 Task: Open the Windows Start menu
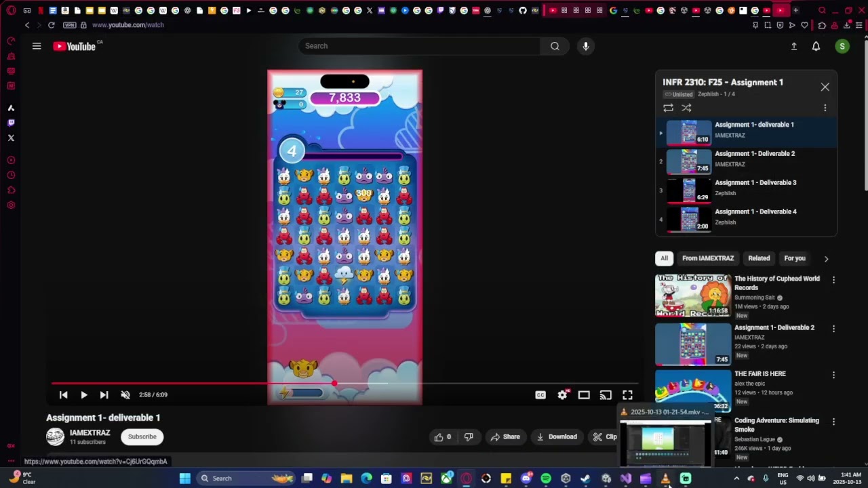[184, 479]
